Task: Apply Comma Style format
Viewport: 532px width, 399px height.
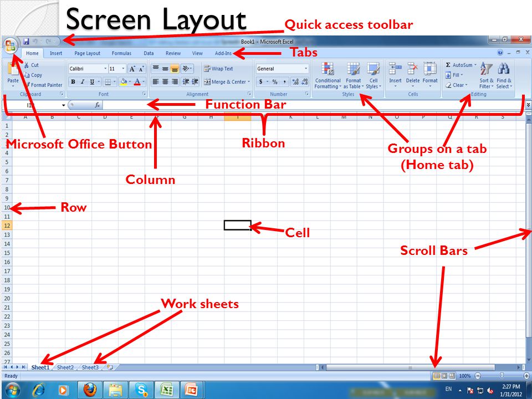Action: 284,82
